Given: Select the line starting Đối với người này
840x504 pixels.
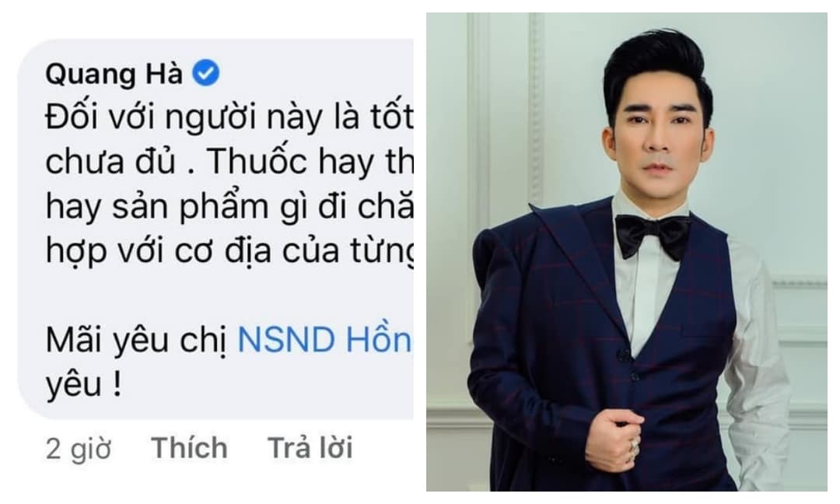Looking at the screenshot, I should (229, 117).
